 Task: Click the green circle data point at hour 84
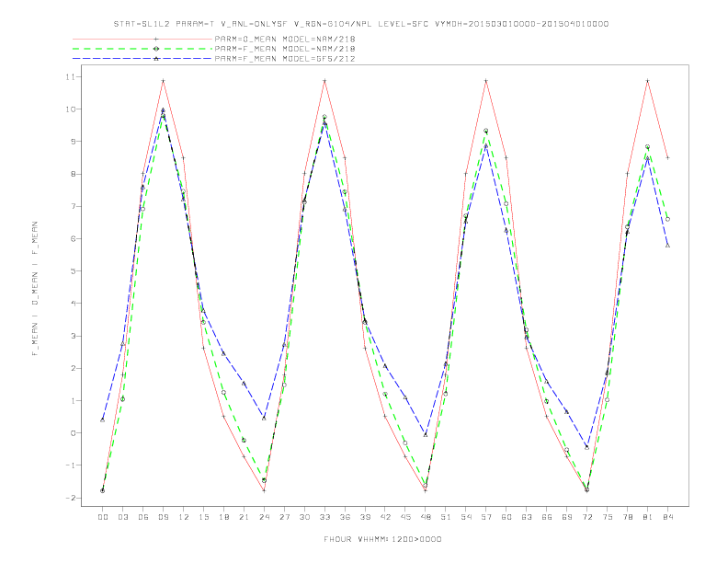pyautogui.click(x=667, y=219)
